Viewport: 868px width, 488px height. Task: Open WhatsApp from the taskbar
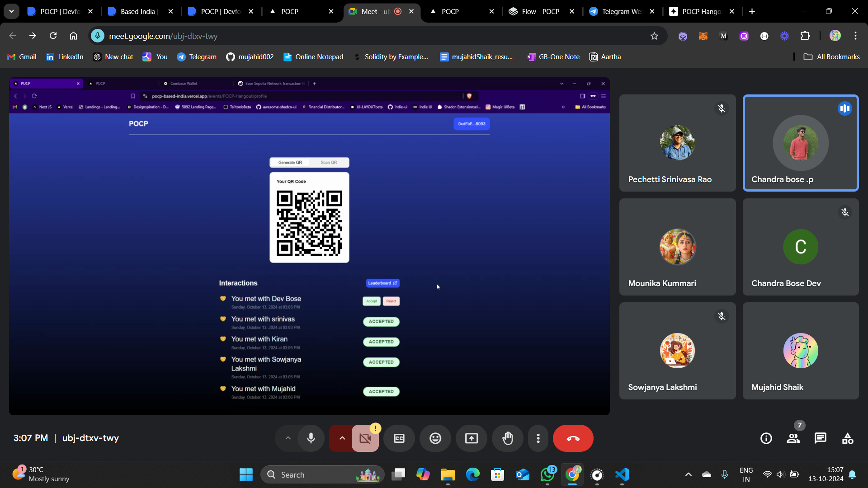(547, 475)
